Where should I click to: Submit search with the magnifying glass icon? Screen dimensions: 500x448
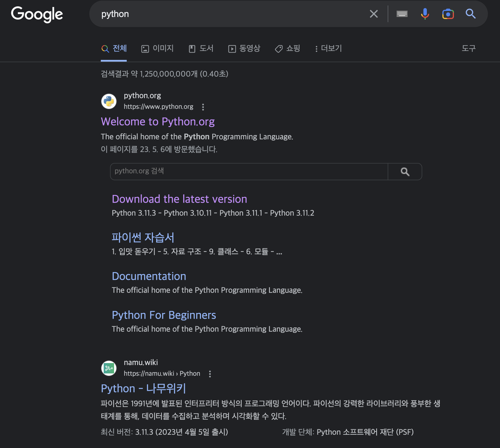pyautogui.click(x=470, y=14)
